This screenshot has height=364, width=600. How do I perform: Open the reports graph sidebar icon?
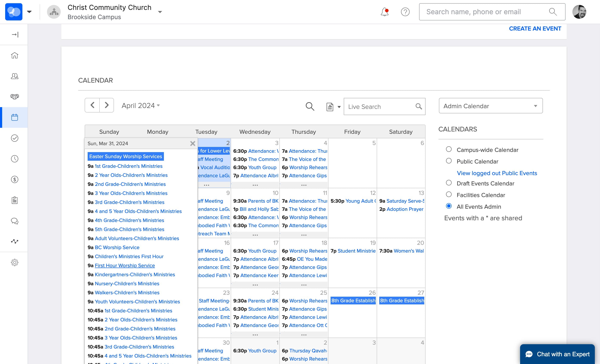[15, 241]
